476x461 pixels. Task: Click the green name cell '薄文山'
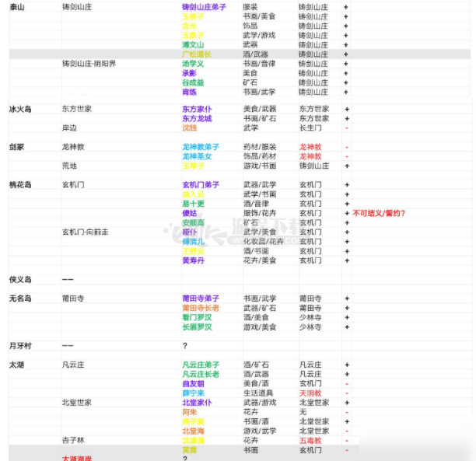click(x=193, y=44)
